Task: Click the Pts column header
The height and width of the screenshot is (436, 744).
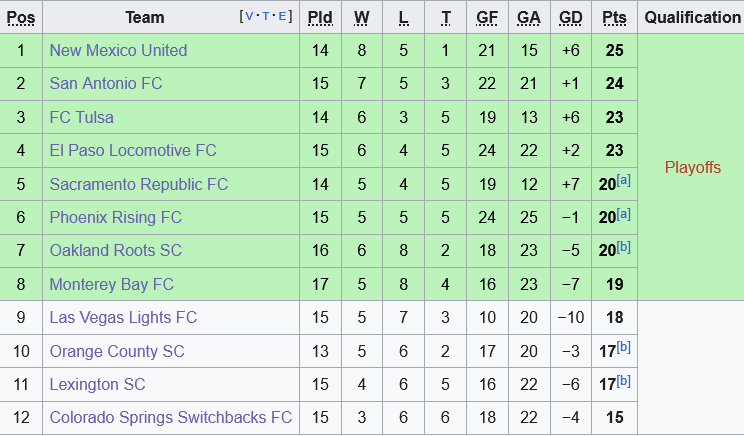Action: 614,17
